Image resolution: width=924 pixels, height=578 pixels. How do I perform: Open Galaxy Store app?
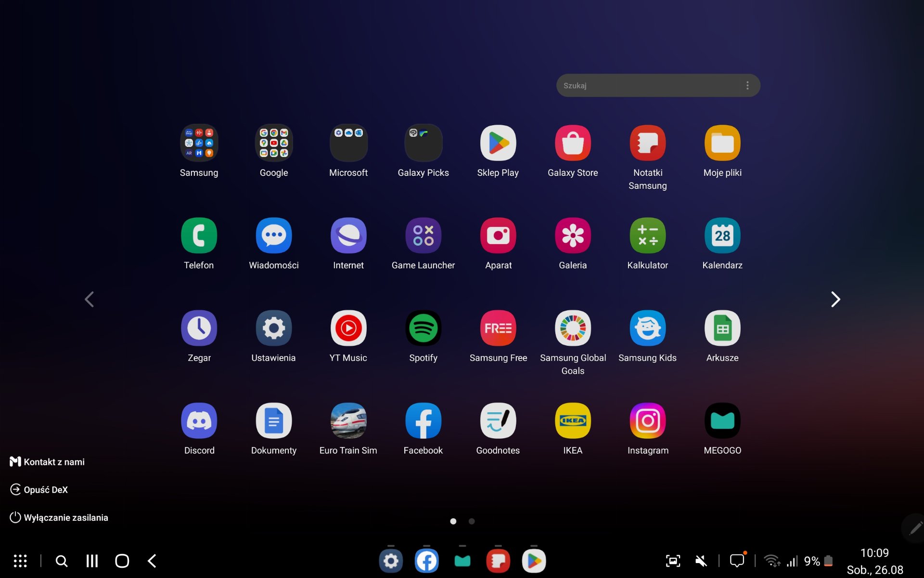point(573,143)
